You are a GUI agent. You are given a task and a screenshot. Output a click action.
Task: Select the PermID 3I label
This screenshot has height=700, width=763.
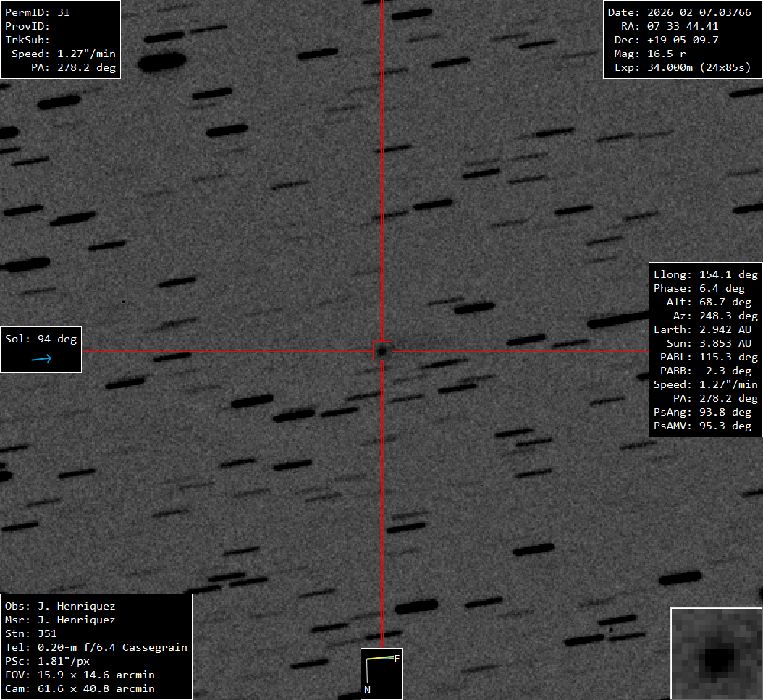point(37,12)
